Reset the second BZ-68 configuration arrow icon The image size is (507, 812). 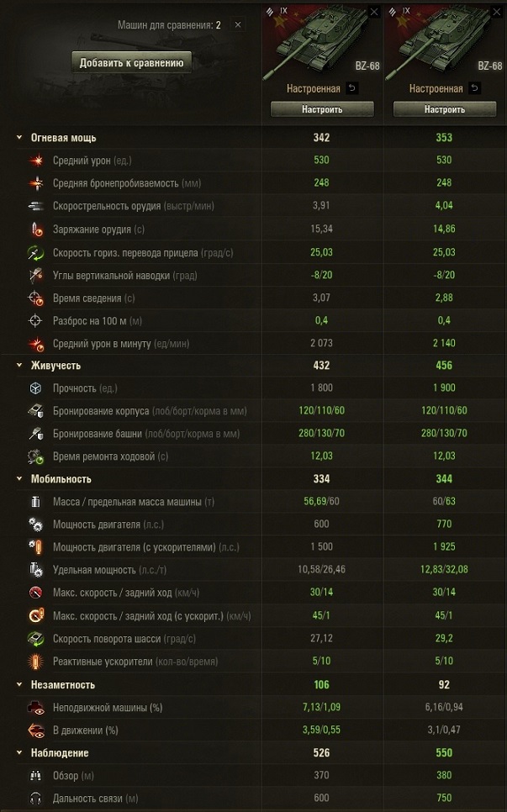coord(476,88)
